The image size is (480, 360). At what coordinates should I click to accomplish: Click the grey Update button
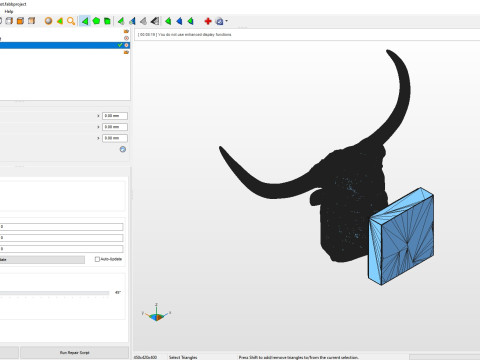(42, 260)
